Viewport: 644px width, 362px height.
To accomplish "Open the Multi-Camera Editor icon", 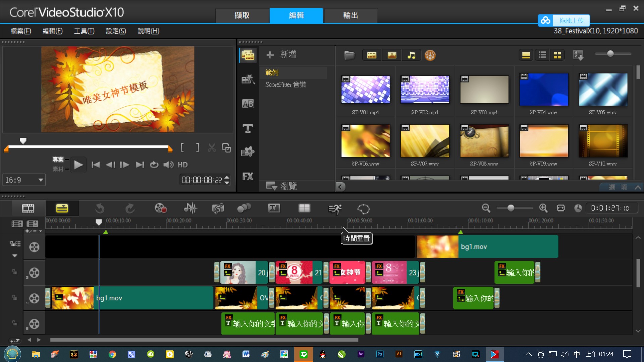I will click(x=304, y=208).
